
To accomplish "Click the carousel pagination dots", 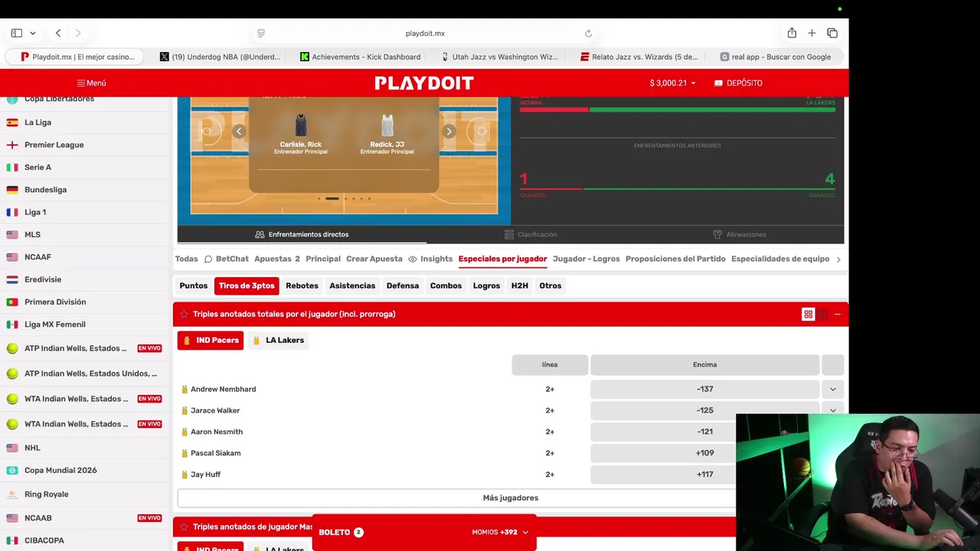I will [345, 199].
